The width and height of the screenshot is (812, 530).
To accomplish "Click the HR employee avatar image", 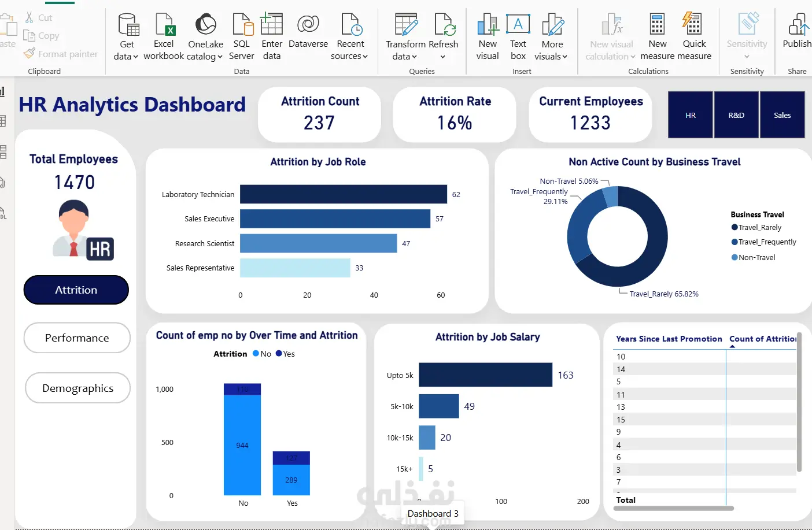I will (83, 229).
